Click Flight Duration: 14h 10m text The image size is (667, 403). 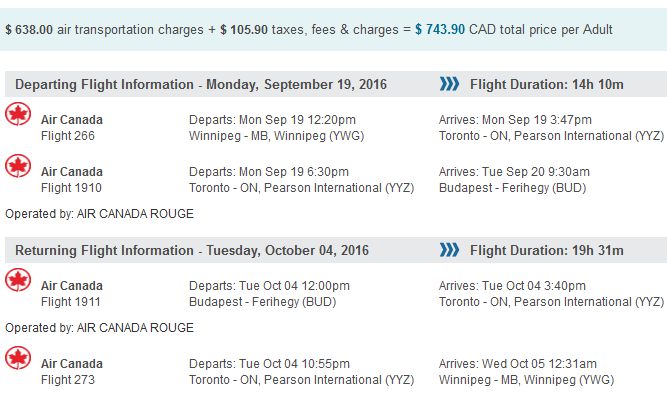[x=547, y=84]
